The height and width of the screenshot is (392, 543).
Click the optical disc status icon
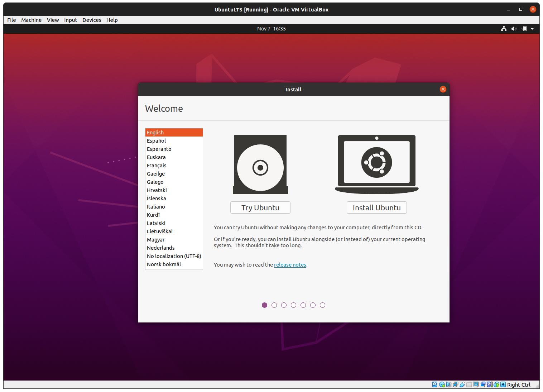442,384
